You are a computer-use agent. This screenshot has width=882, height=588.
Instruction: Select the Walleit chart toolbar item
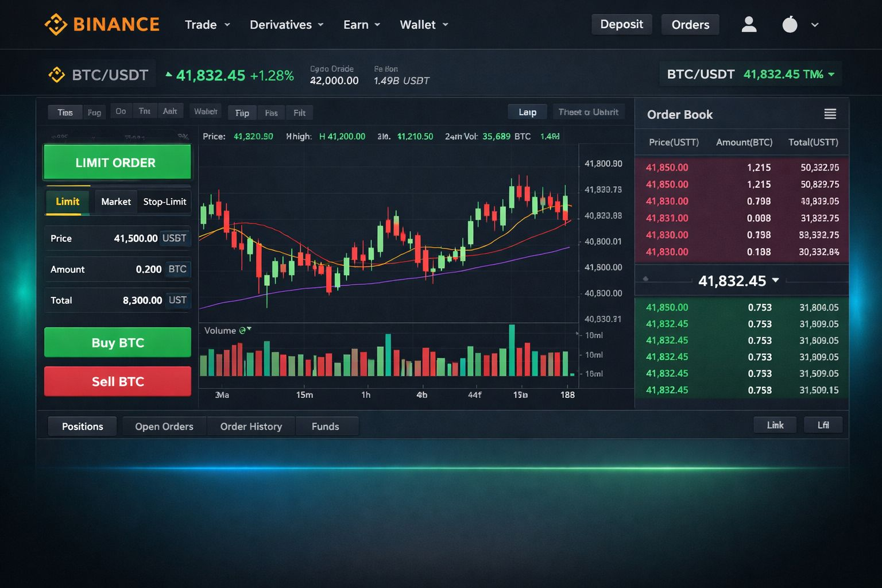[x=206, y=111]
